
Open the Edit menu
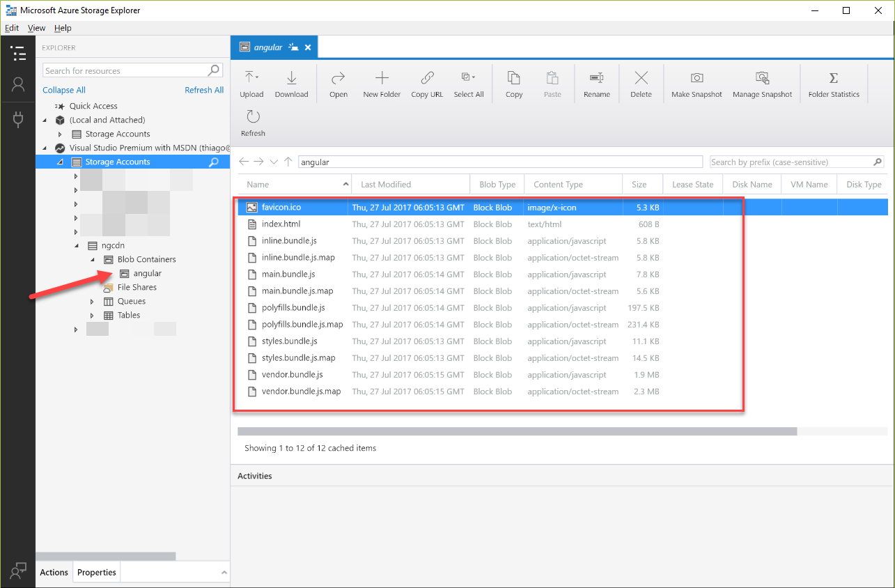12,28
